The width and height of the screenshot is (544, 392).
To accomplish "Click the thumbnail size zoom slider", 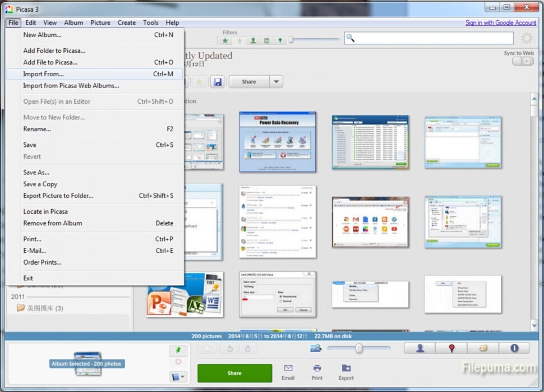I will (359, 348).
